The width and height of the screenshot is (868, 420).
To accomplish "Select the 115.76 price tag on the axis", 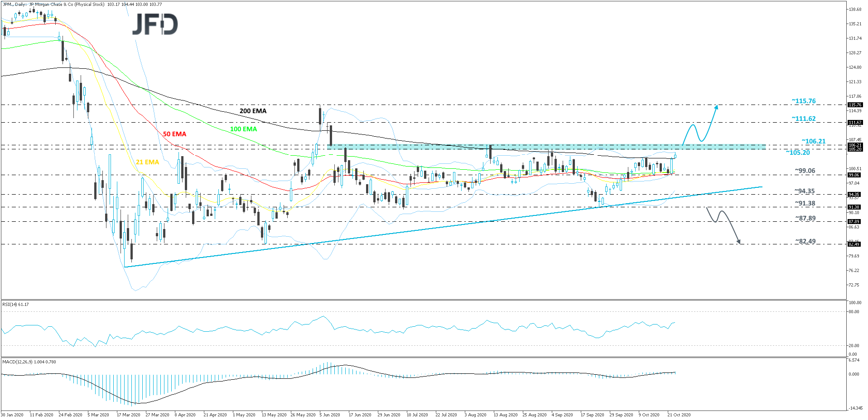I will [855, 105].
